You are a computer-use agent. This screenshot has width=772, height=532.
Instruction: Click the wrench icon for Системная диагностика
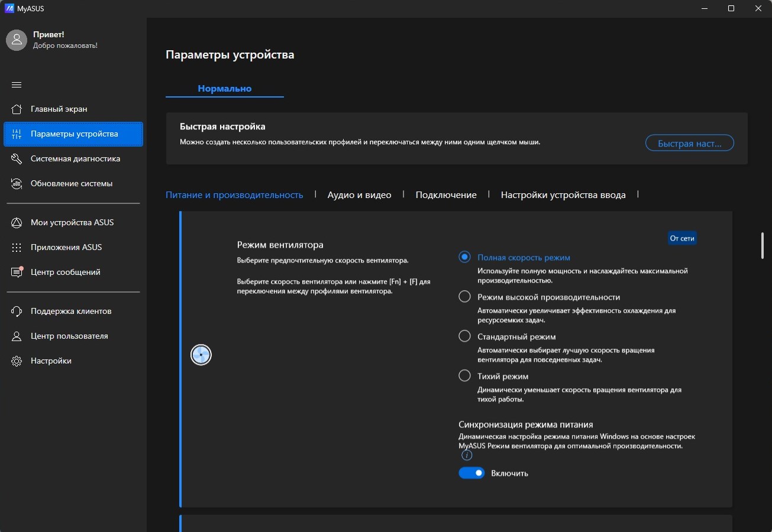[x=17, y=158]
